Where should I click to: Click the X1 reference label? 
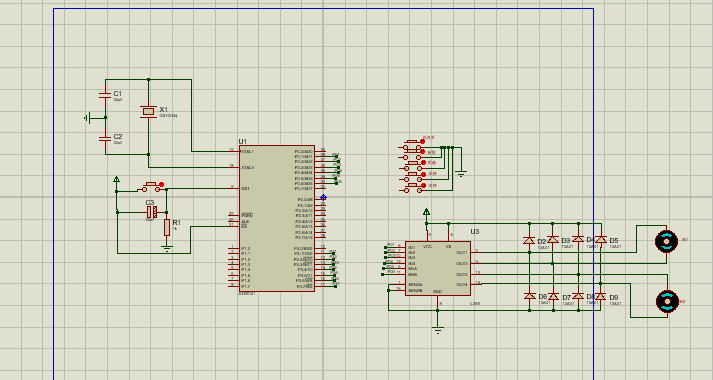[x=164, y=110]
